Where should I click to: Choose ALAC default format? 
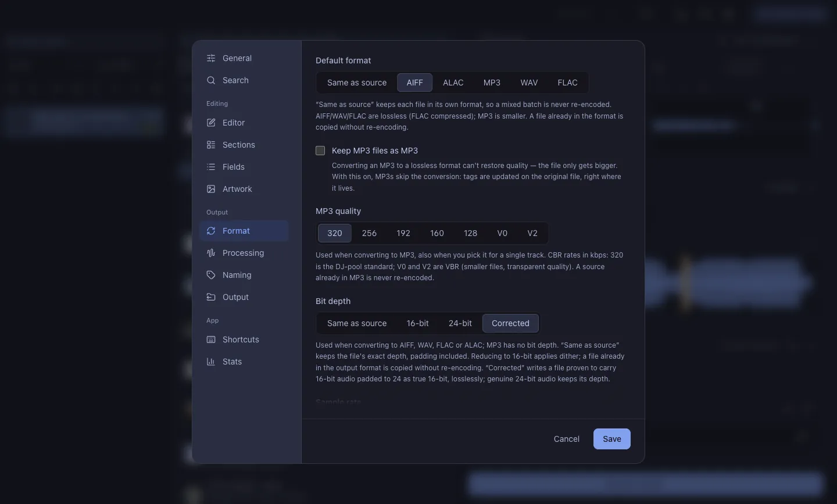453,83
